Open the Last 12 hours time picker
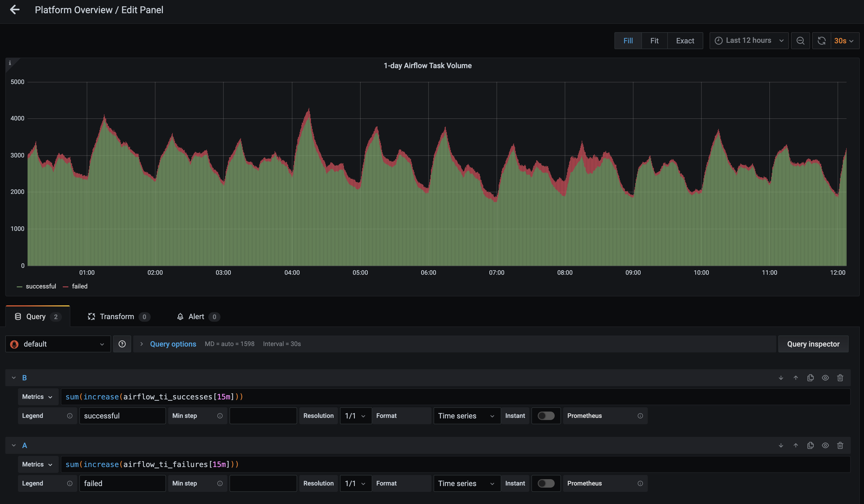This screenshot has width=864, height=504. click(748, 41)
